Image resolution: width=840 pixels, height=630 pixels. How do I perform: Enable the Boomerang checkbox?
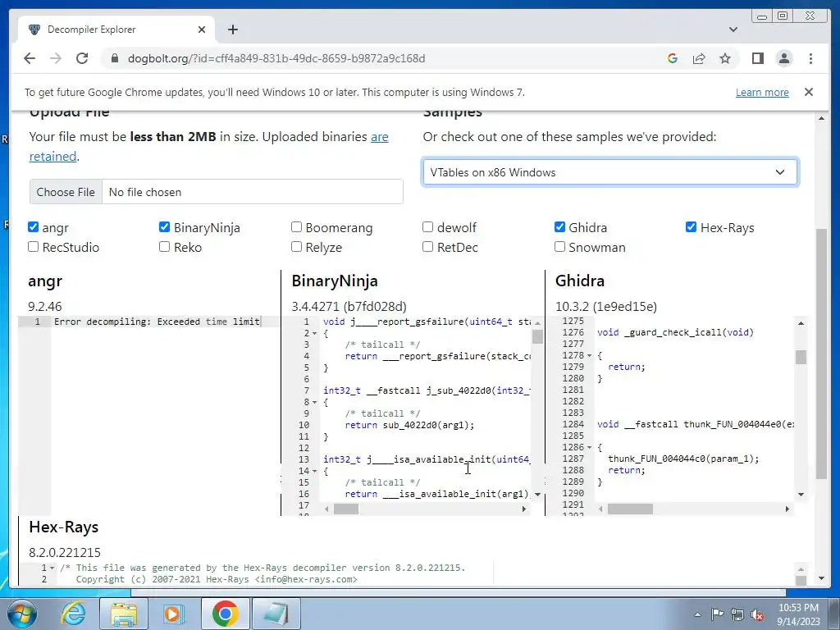pyautogui.click(x=296, y=227)
